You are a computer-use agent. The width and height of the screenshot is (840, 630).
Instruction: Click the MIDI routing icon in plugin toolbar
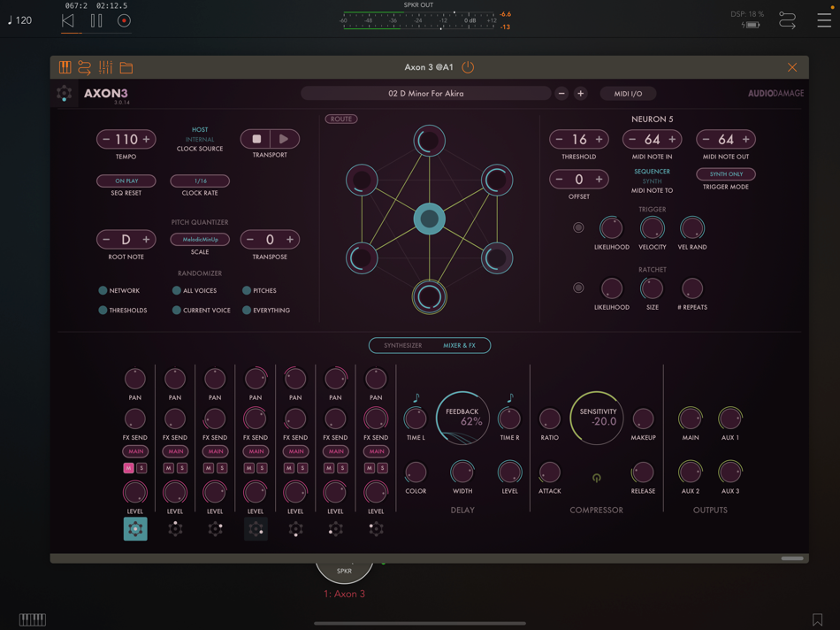87,66
